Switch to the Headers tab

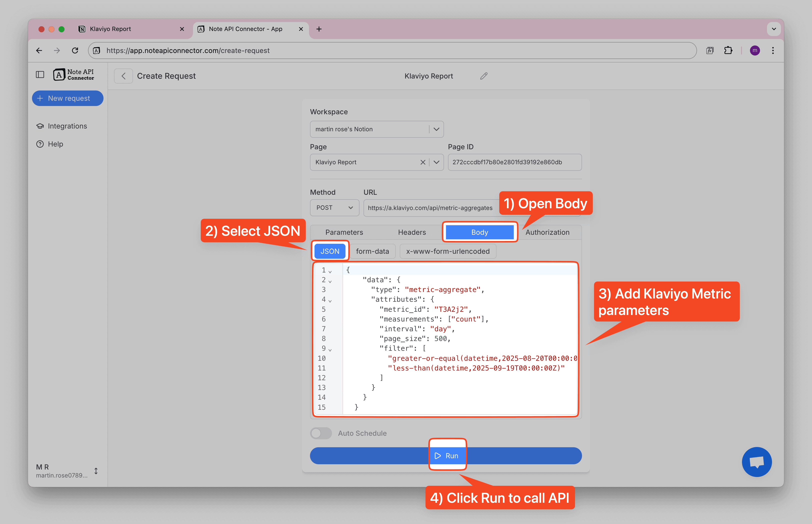tap(411, 232)
